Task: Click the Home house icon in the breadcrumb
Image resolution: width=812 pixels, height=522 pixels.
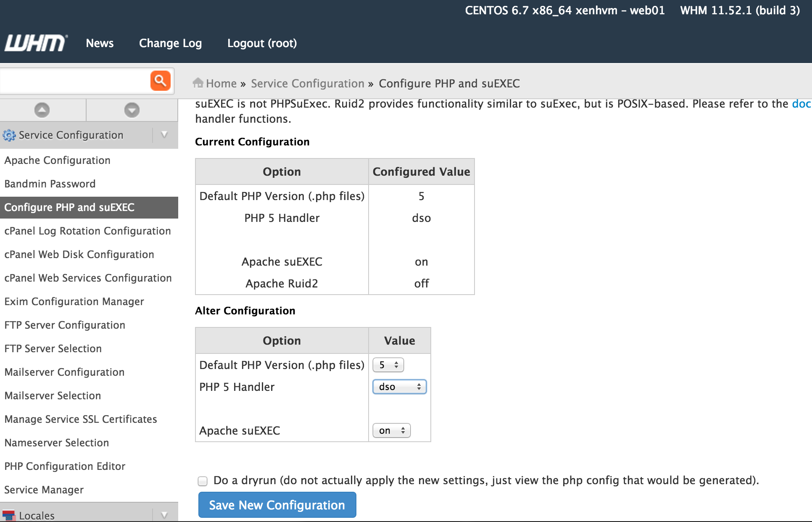Action: (198, 83)
